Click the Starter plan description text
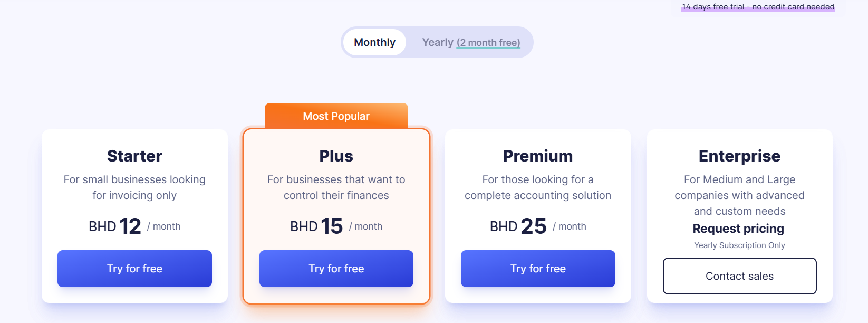Image resolution: width=868 pixels, height=323 pixels. (x=134, y=187)
